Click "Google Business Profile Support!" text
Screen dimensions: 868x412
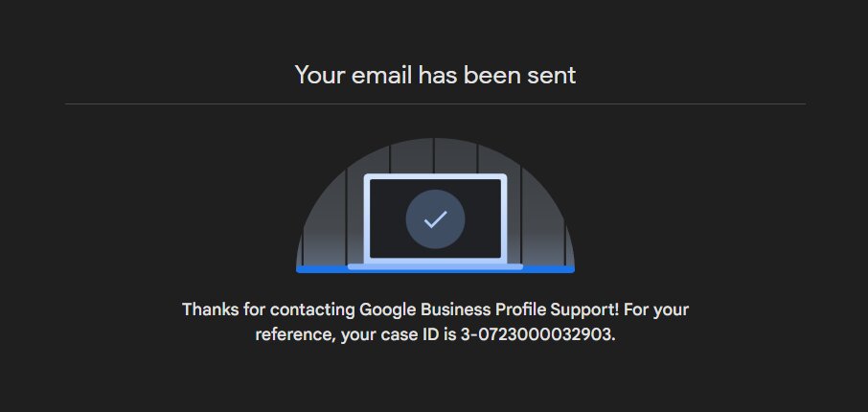click(x=490, y=309)
